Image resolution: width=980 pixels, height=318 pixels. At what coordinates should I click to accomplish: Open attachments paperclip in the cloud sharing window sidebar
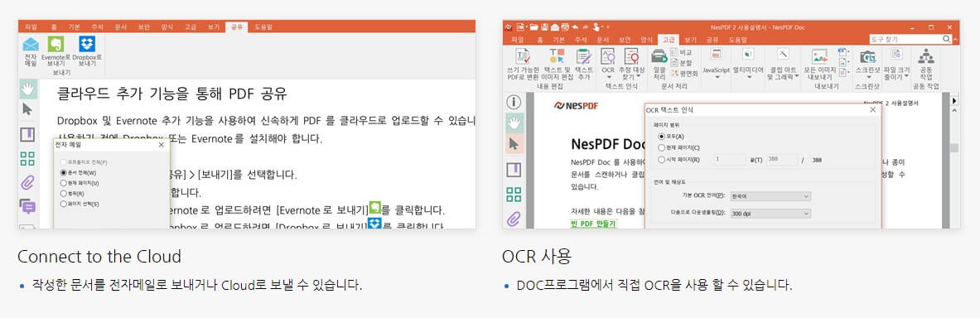click(x=27, y=183)
